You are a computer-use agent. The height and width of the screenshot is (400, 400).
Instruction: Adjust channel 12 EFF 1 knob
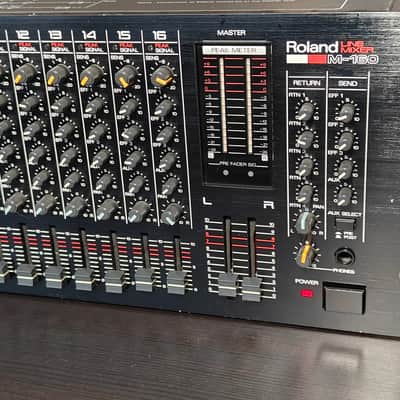pyautogui.click(x=29, y=103)
